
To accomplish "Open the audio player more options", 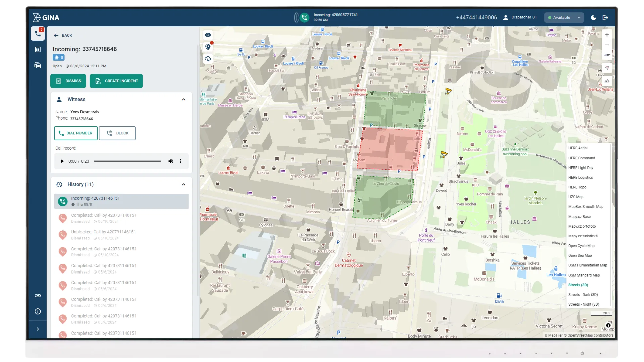I will coord(180,161).
